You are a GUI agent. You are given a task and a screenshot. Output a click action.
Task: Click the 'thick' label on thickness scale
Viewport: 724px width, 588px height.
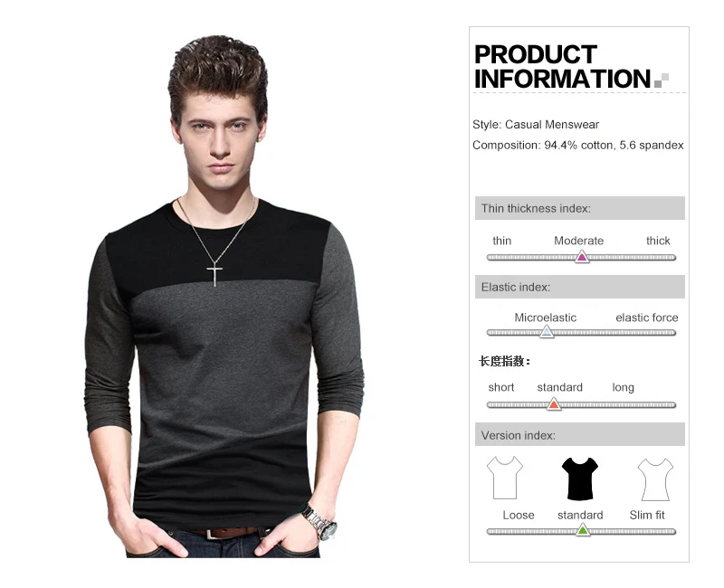658,241
